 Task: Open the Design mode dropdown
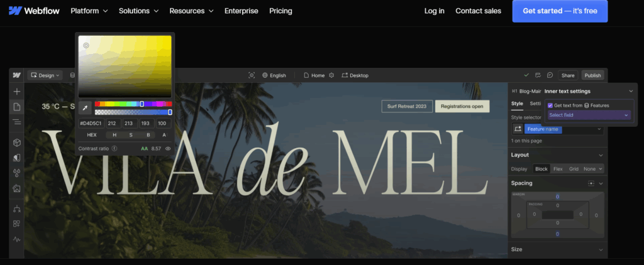point(45,75)
